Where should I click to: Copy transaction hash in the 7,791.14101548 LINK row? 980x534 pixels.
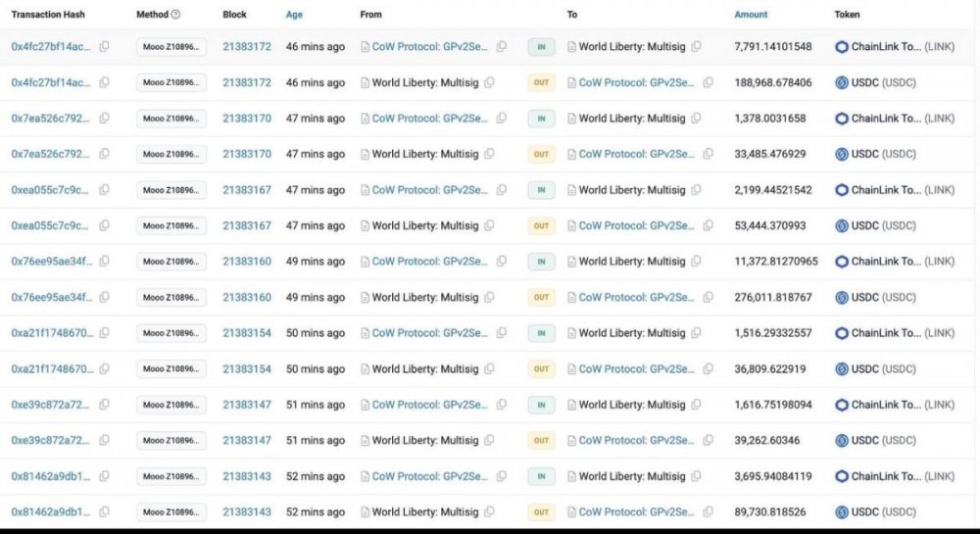coord(104,47)
